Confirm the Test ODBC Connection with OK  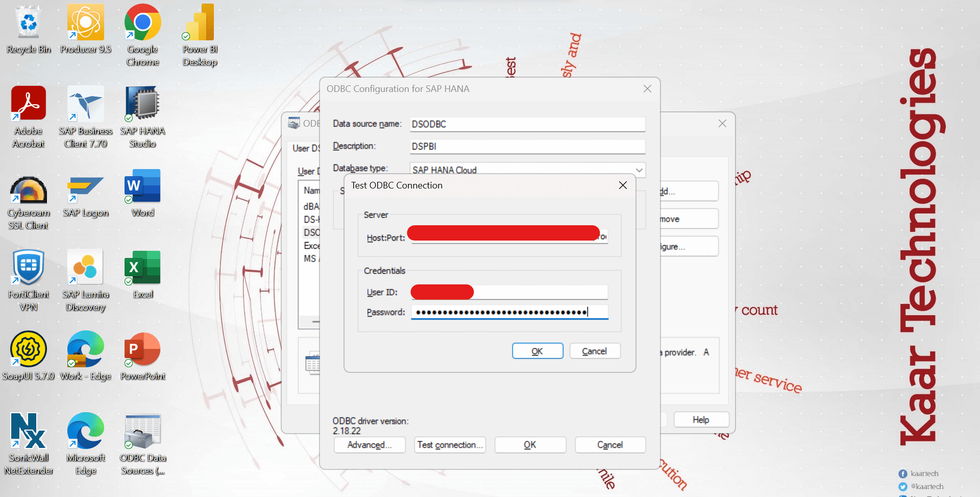[537, 351]
